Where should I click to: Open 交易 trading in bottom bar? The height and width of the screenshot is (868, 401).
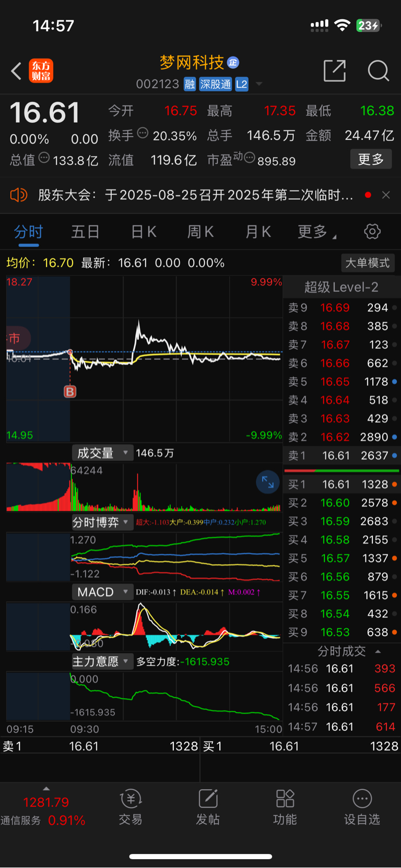[x=131, y=807]
